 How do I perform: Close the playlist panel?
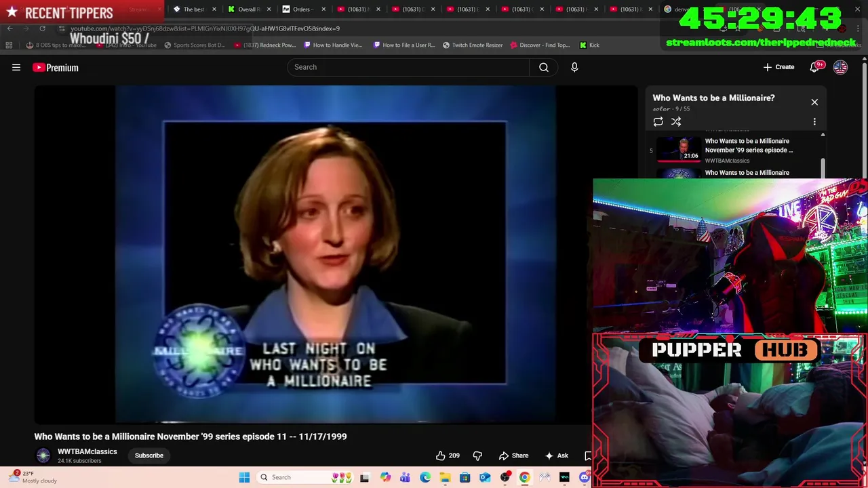(814, 102)
